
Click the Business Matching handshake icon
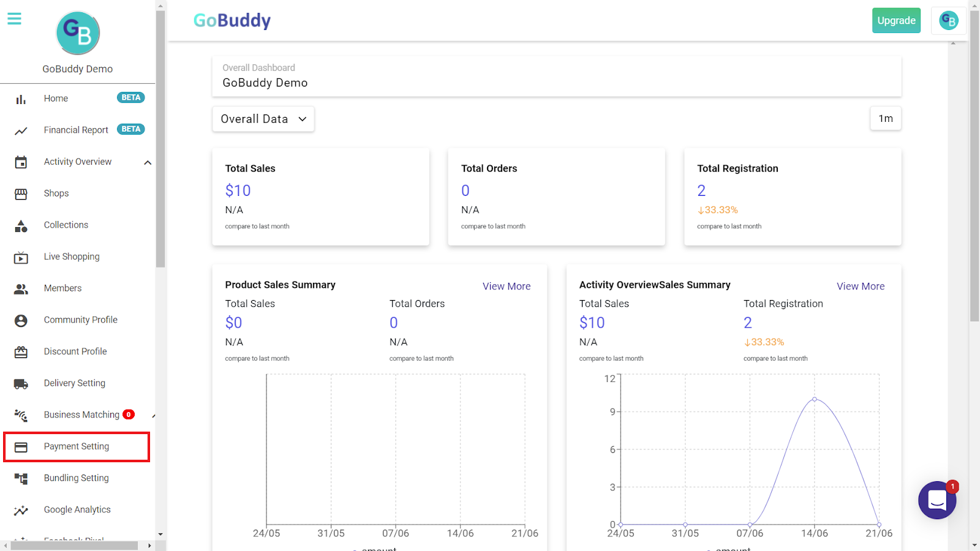[x=21, y=416]
